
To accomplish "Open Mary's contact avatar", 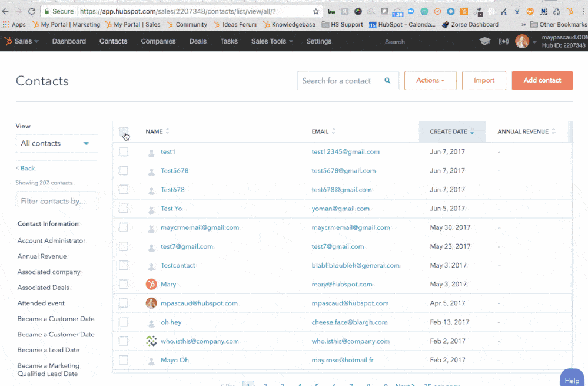I will [151, 284].
